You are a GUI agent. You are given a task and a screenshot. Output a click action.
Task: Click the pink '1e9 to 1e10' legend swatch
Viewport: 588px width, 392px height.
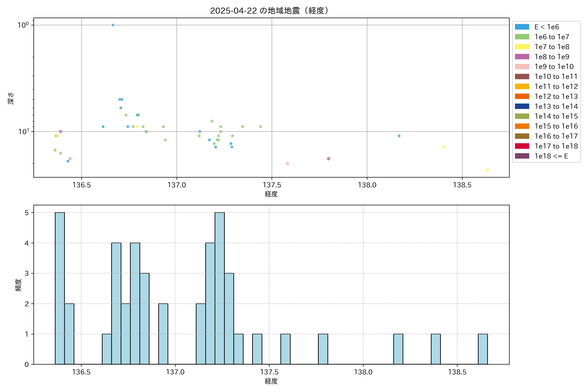tap(522, 66)
